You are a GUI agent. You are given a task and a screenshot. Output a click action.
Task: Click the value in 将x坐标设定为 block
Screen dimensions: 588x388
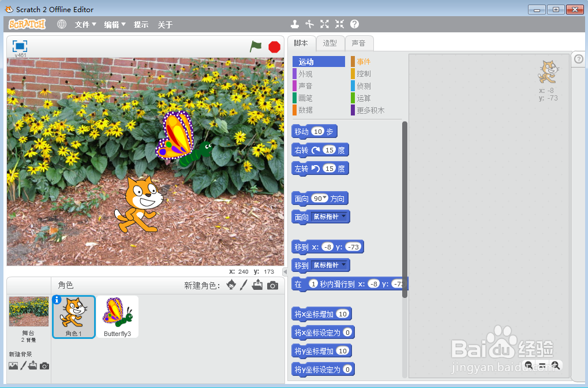347,333
